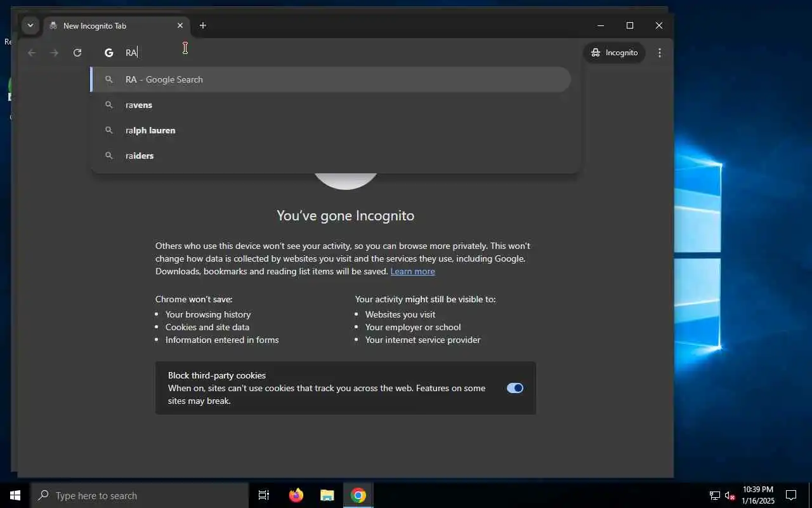Click the 'Block third-party cookies' title
This screenshot has width=812, height=508.
tap(217, 375)
